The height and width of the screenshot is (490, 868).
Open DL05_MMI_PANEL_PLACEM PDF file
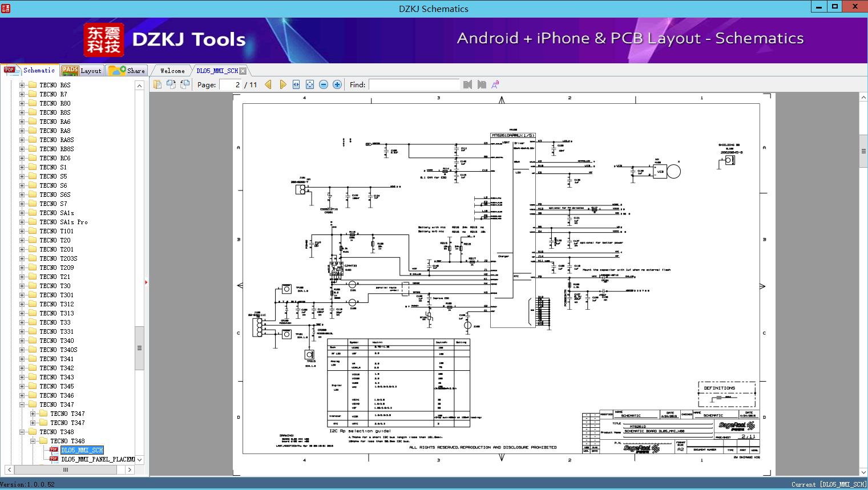(98, 459)
